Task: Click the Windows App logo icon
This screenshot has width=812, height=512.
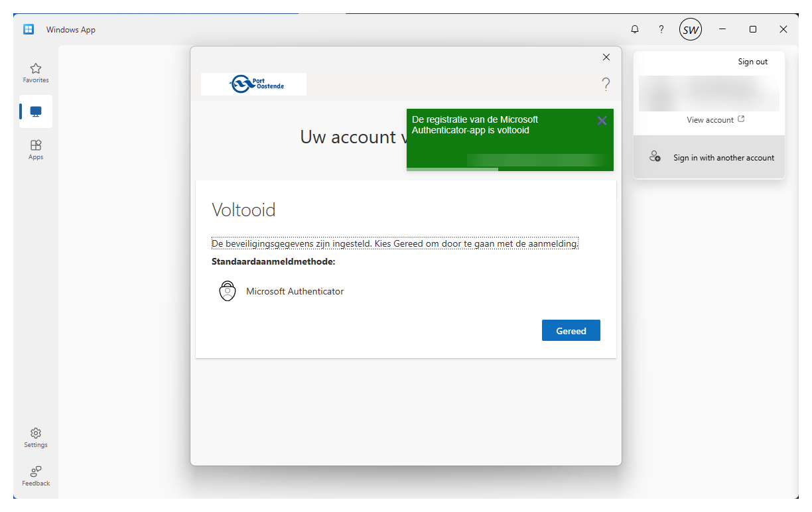Action: (29, 29)
